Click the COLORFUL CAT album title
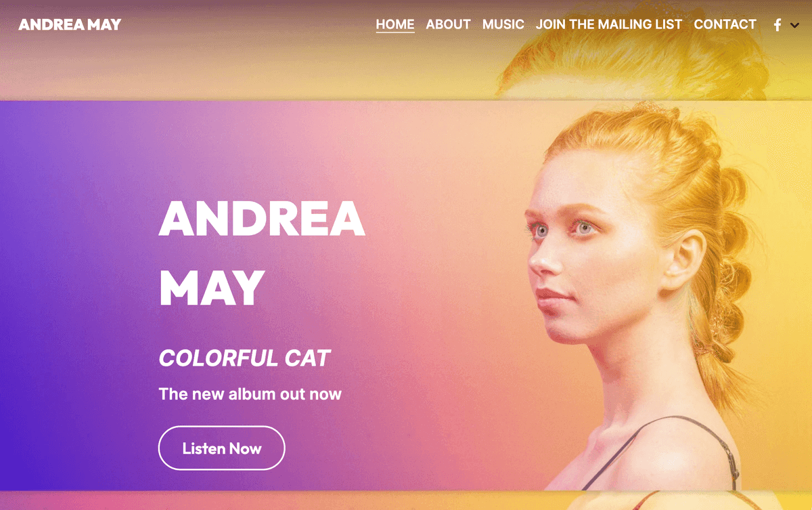Viewport: 812px width, 510px height. tap(244, 358)
